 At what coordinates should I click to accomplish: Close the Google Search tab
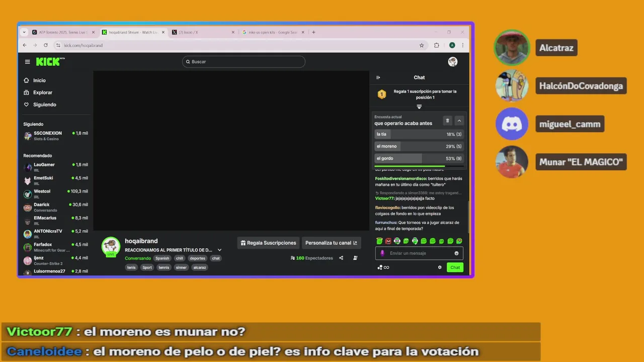pyautogui.click(x=303, y=32)
